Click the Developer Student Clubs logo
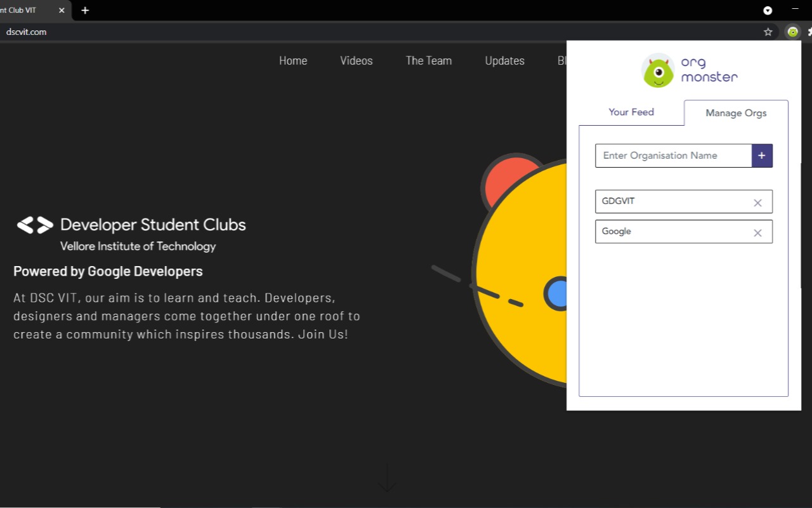The image size is (812, 508). coord(131,225)
